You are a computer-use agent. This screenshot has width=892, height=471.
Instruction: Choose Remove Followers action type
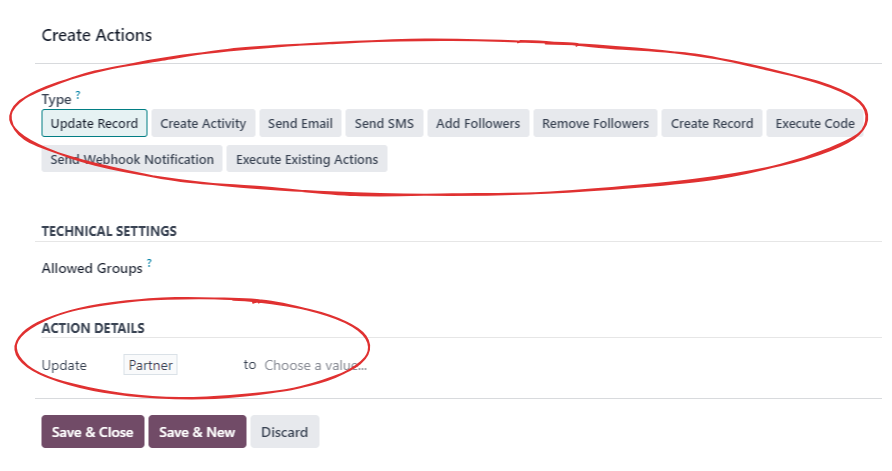[595, 123]
